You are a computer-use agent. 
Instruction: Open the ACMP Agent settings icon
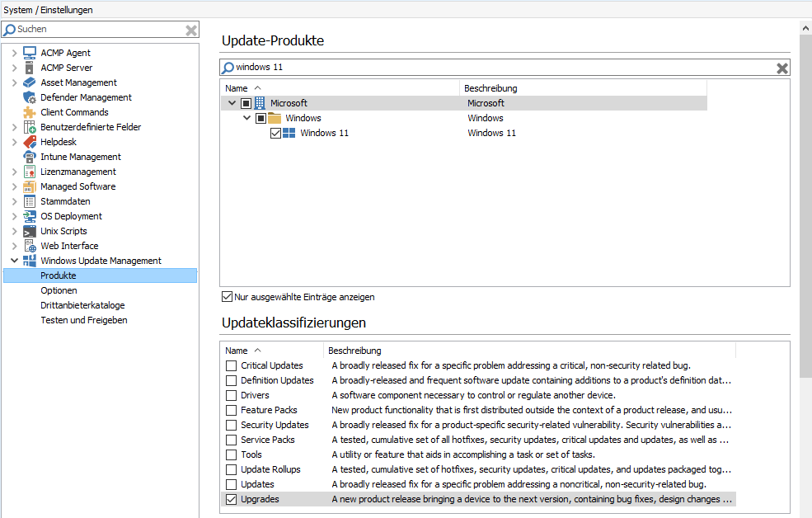(30, 52)
